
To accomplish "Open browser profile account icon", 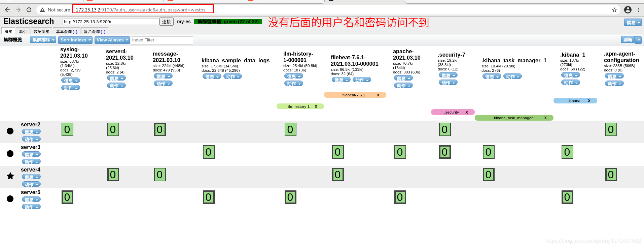I will coord(628,10).
